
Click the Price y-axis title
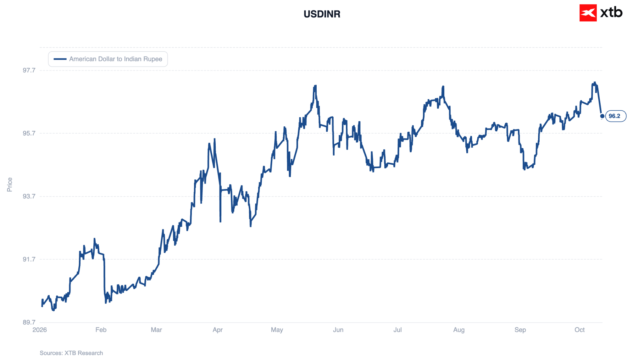tap(10, 184)
